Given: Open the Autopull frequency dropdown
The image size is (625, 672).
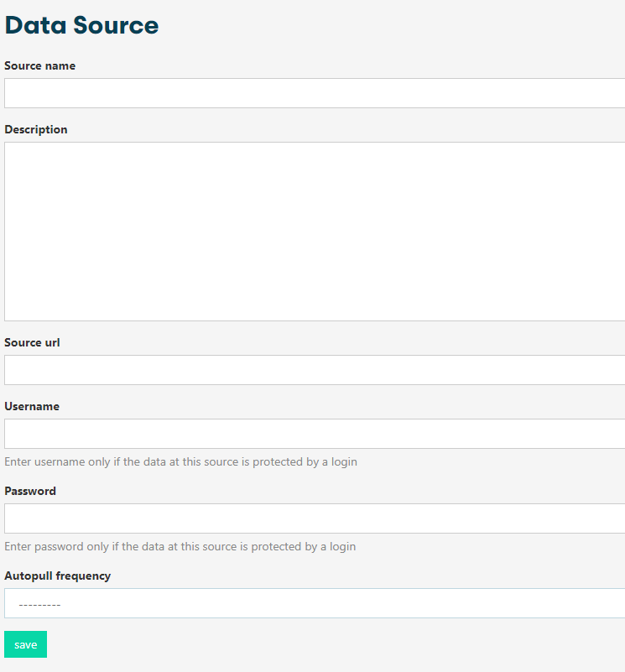Looking at the screenshot, I should (x=315, y=603).
